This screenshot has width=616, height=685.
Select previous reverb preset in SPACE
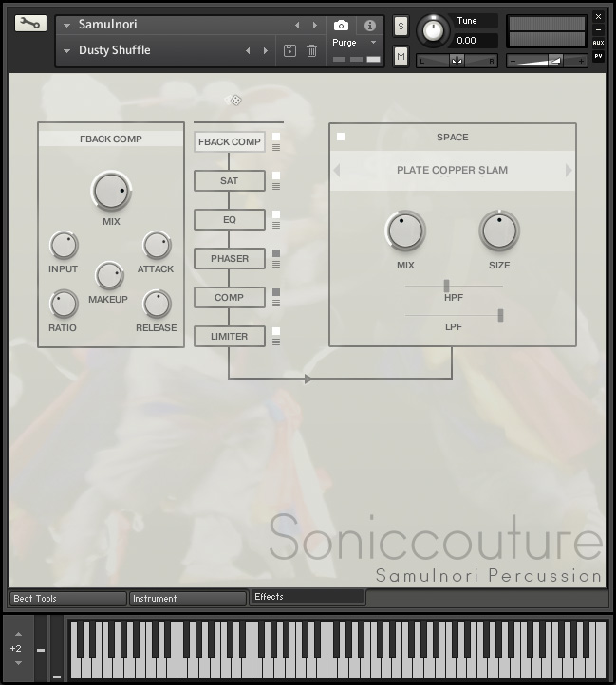click(337, 170)
